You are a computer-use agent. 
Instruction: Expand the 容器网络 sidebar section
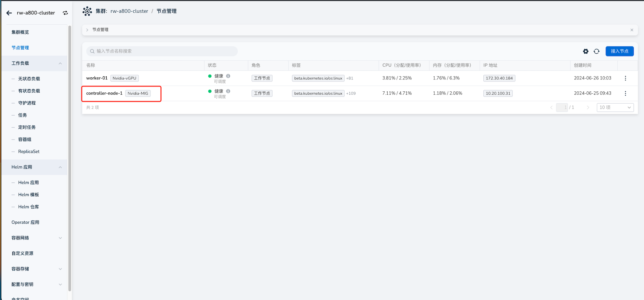pyautogui.click(x=60, y=238)
